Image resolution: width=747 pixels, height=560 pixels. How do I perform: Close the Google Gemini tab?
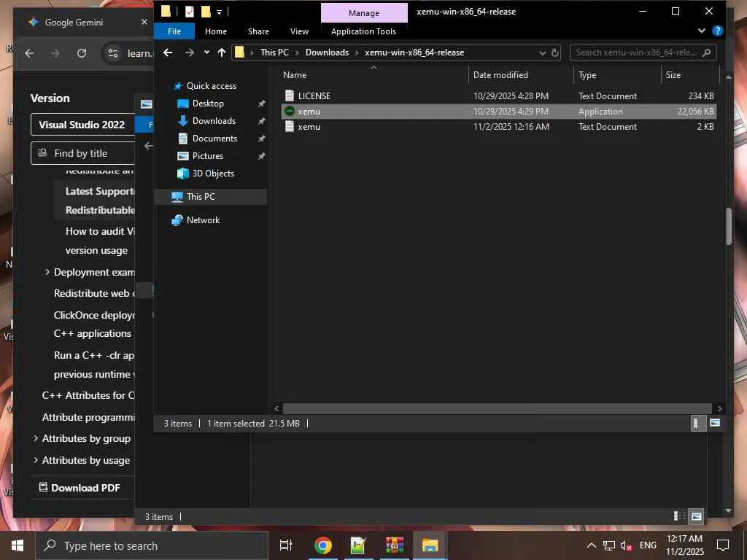coord(144,22)
